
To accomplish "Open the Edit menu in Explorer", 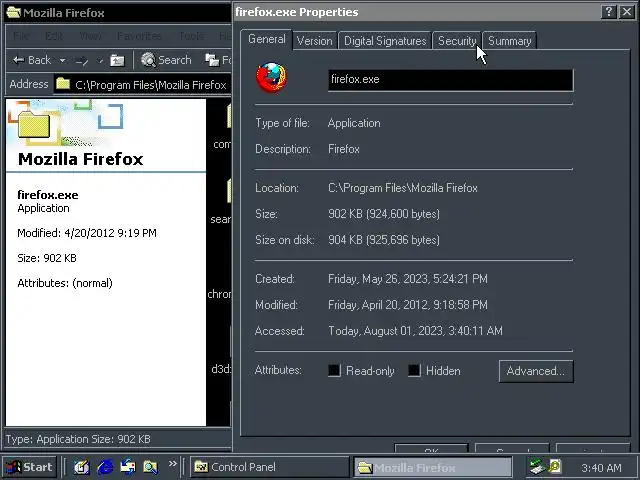I will [x=54, y=36].
